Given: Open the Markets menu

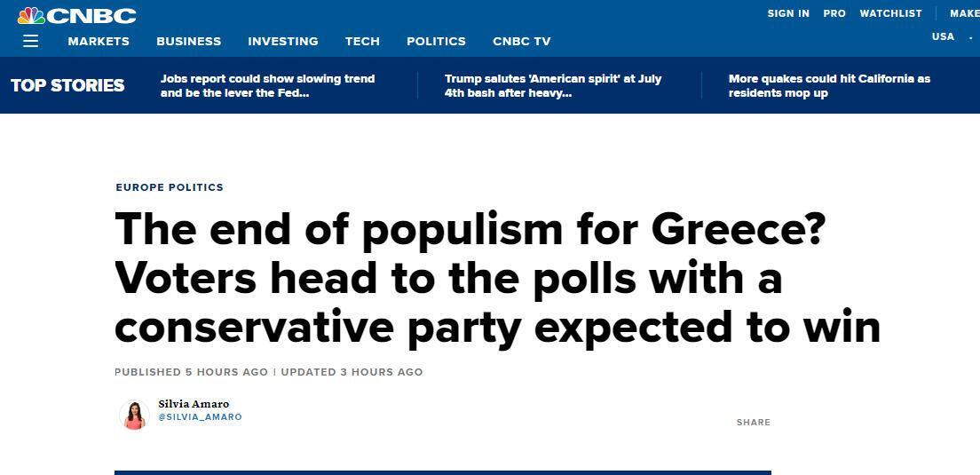Looking at the screenshot, I should pos(99,41).
